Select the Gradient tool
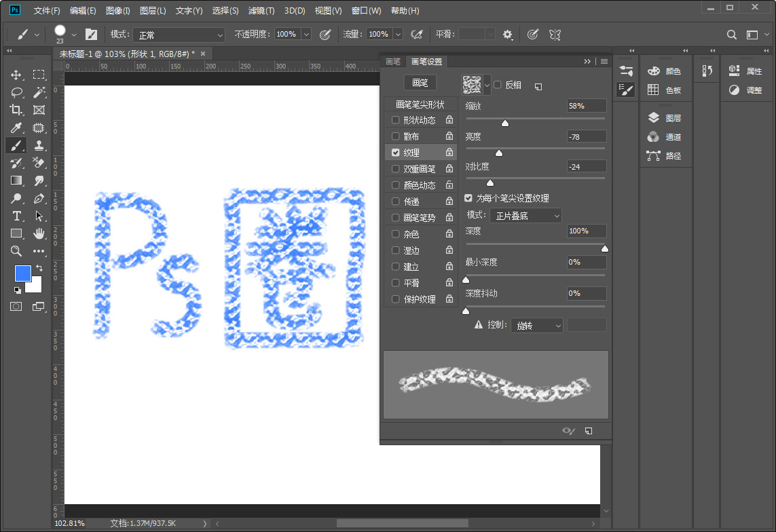776x532 pixels. pos(16,180)
